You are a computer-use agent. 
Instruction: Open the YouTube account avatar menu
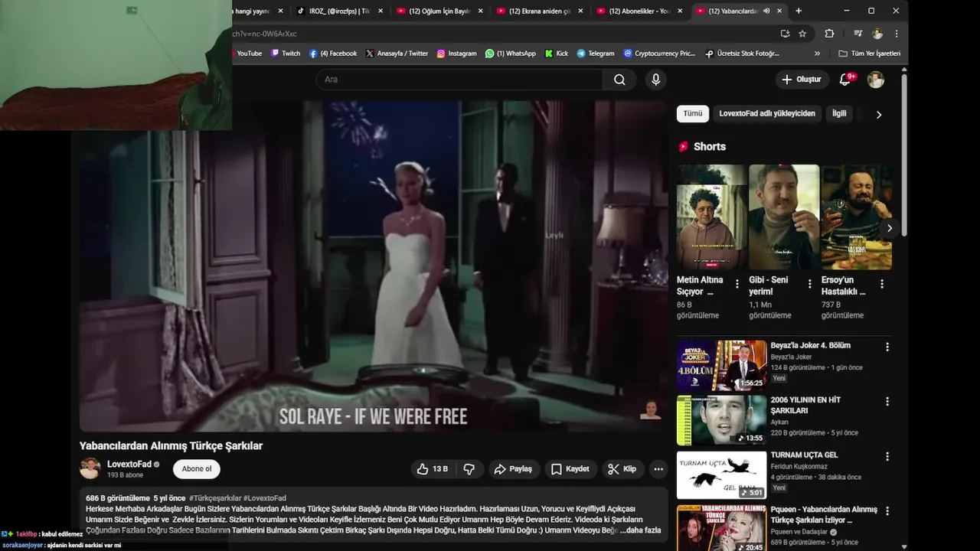(x=876, y=80)
